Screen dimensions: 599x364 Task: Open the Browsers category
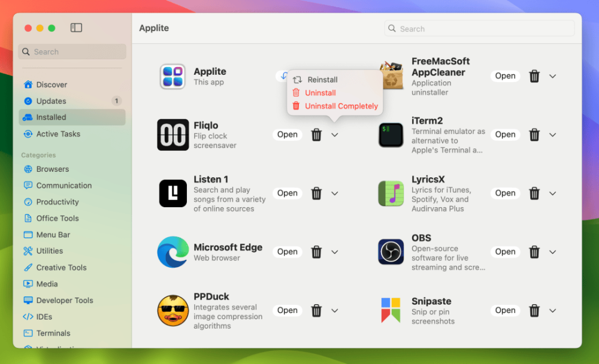pos(72,169)
